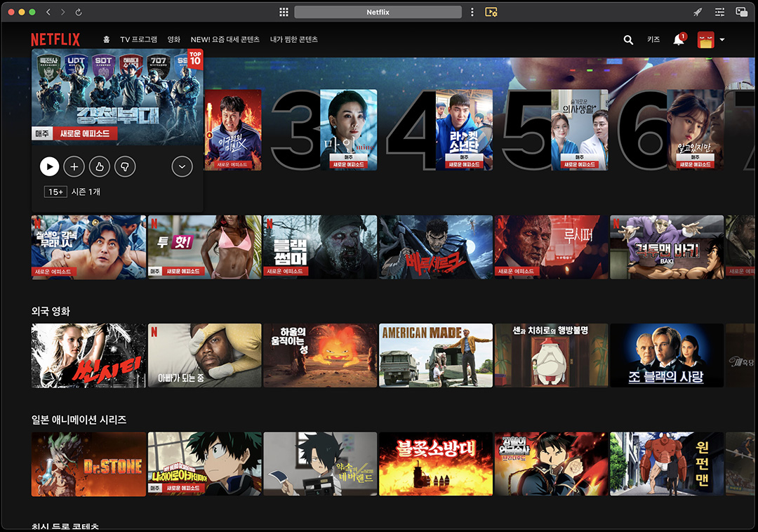The image size is (758, 532).
Task: Click 외국 영화 row heading
Action: 51,311
